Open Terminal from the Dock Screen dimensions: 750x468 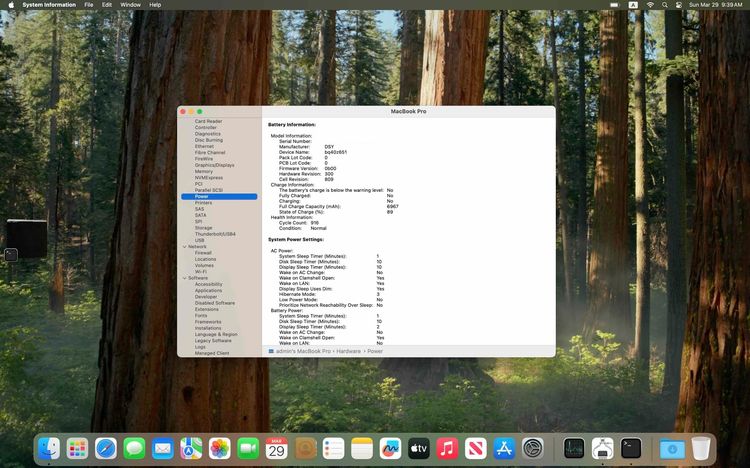tap(631, 448)
